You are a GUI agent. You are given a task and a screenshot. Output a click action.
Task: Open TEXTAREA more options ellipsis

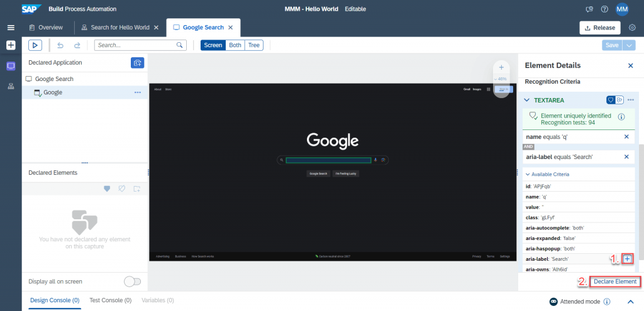tap(630, 100)
